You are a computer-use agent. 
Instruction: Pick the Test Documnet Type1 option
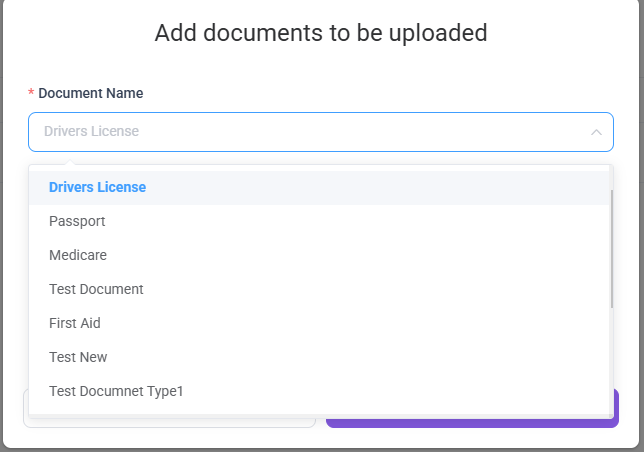point(116,391)
